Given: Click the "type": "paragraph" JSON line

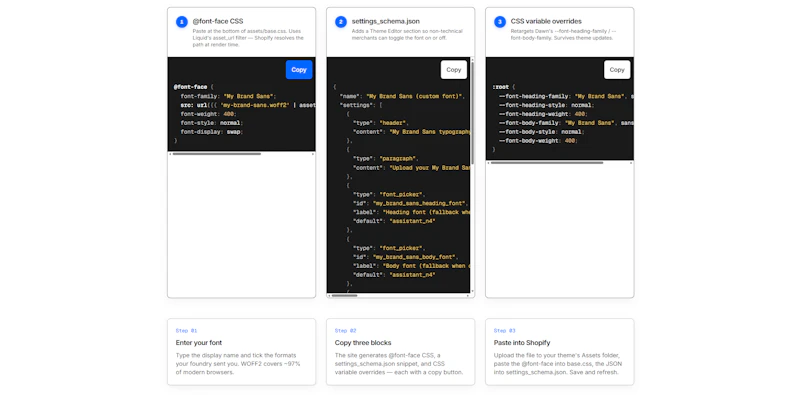Looking at the screenshot, I should (386, 158).
